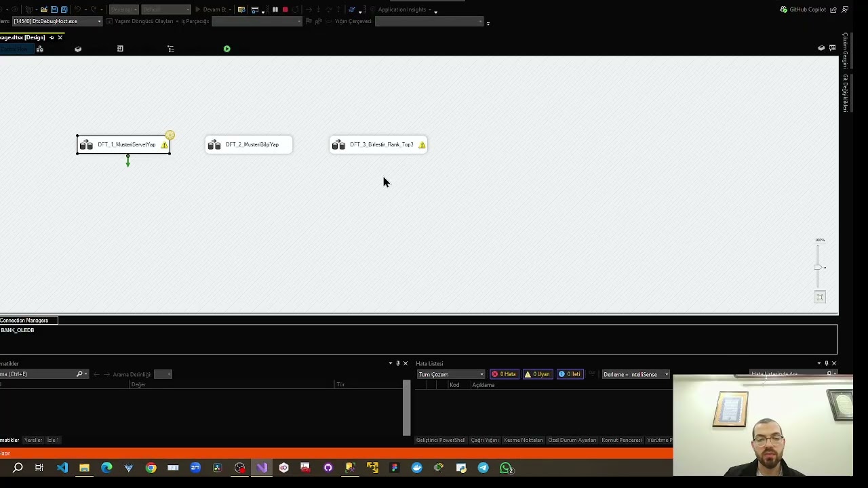Image resolution: width=868 pixels, height=488 pixels.
Task: Select the DFT_3_Birlestir_Rank_Top3 task
Action: click(x=378, y=144)
